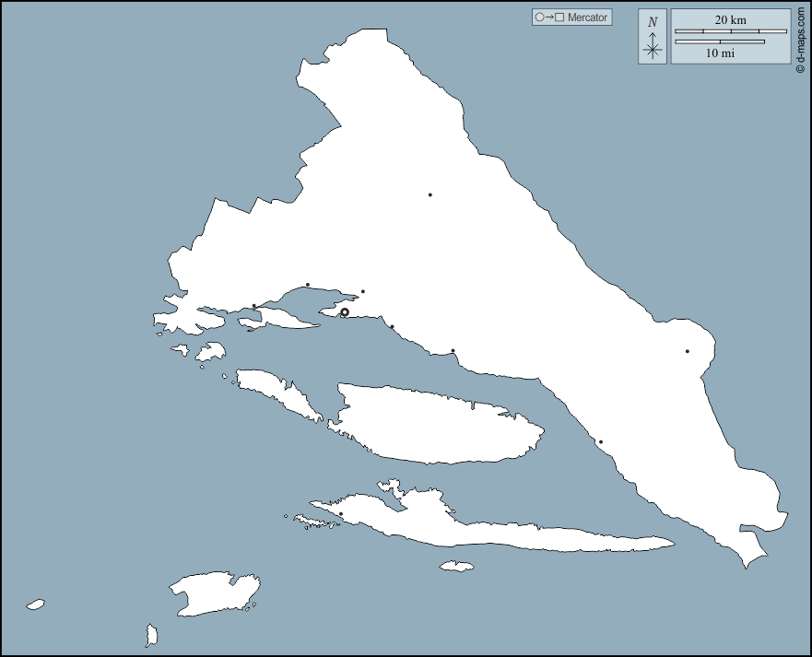The width and height of the screenshot is (812, 657).
Task: Click the southeastern coastal city dot
Action: tap(600, 441)
